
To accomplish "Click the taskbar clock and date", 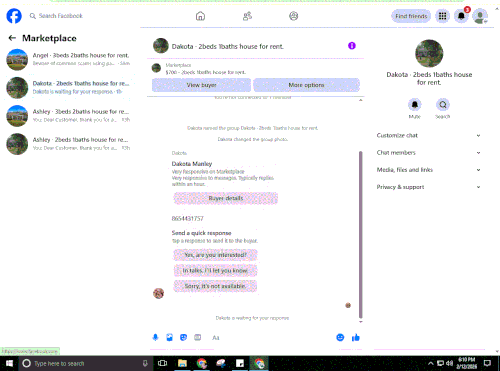I will 467,363.
